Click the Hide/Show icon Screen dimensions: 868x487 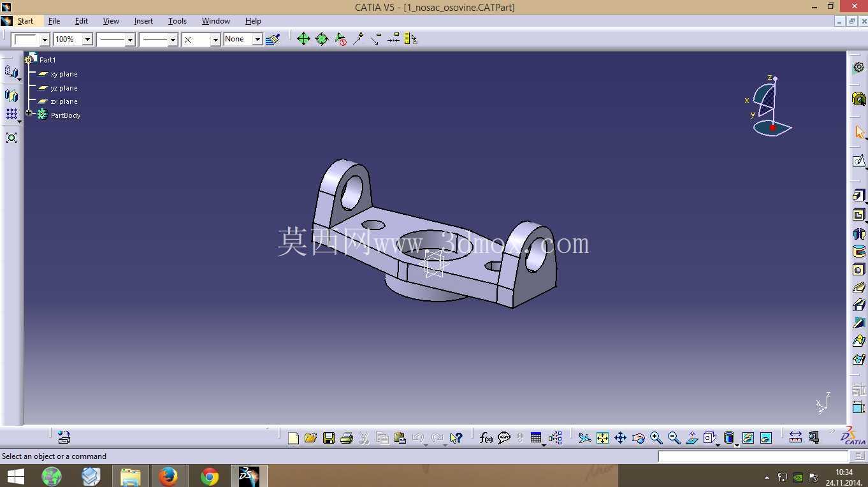pyautogui.click(x=748, y=438)
